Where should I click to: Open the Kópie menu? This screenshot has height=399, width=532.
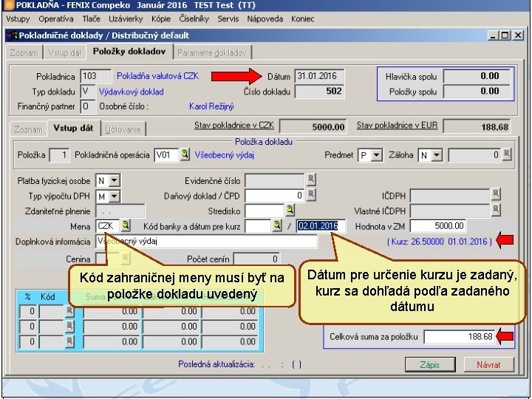click(161, 18)
